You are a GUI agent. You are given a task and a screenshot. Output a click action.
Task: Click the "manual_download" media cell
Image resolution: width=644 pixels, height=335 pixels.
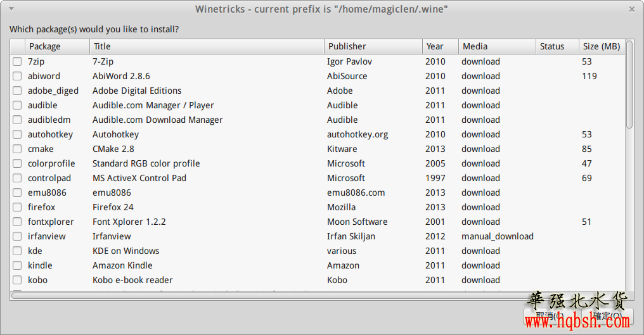498,236
